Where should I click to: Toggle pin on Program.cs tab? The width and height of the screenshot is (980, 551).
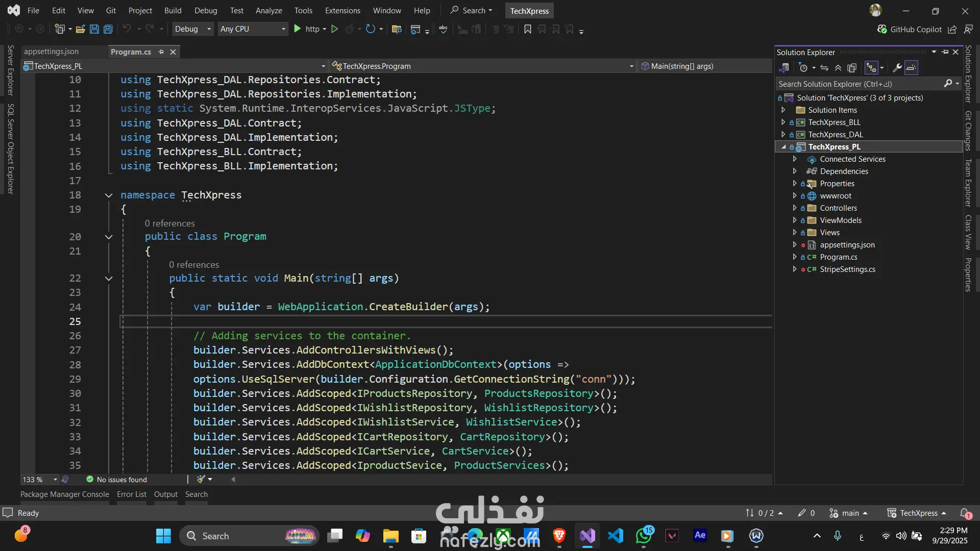[161, 52]
